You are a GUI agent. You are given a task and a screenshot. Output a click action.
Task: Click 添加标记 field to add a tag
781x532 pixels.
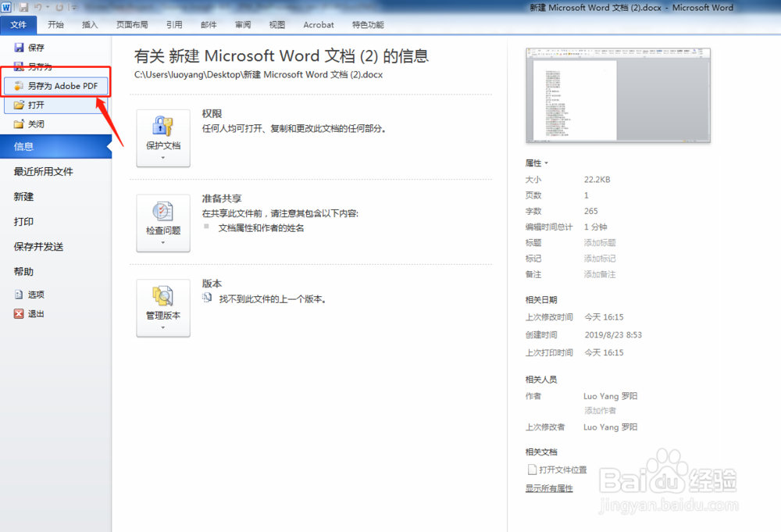click(x=600, y=259)
